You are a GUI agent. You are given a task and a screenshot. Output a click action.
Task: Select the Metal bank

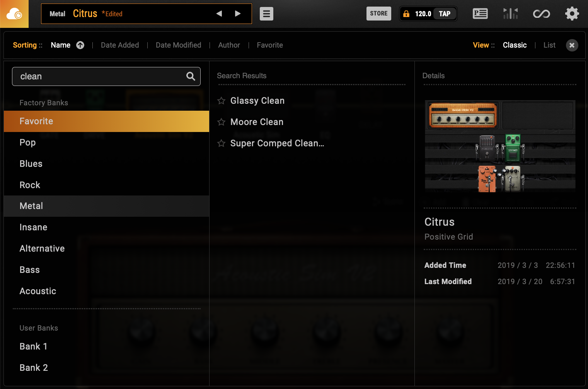106,206
